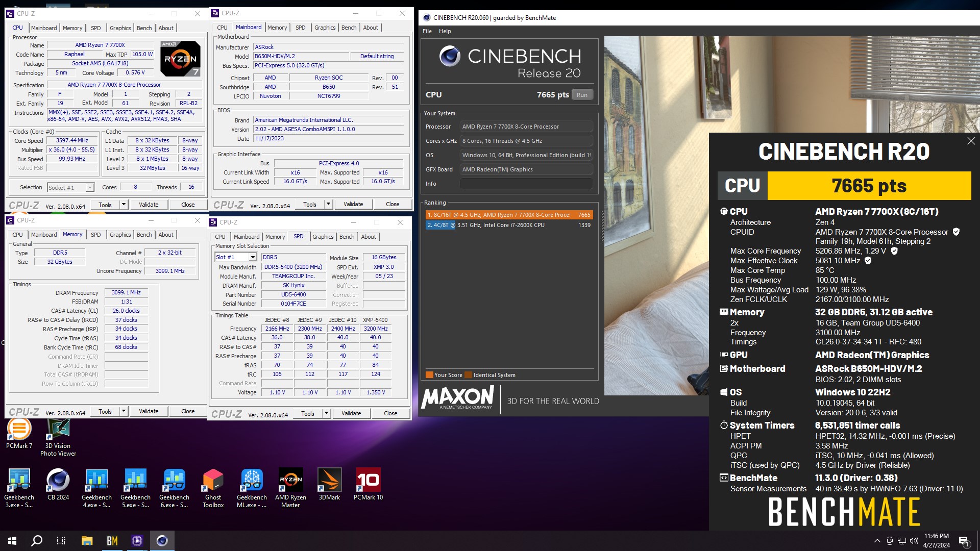
Task: Expand Tools arrow in Mainboard window
Action: (328, 204)
